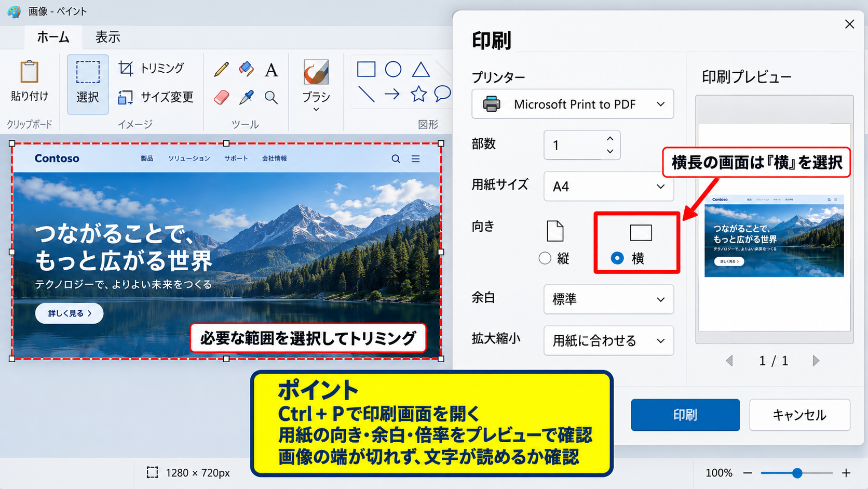Switch to the ホーム tab
The height and width of the screenshot is (489, 868).
click(53, 37)
